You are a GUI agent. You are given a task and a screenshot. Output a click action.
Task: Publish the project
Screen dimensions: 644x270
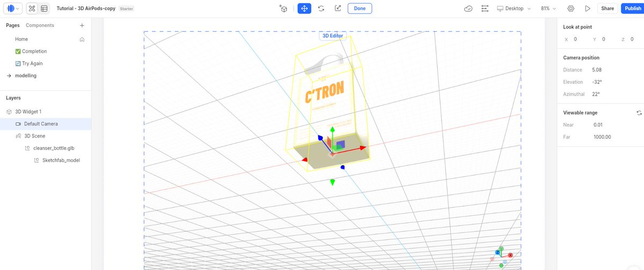point(632,9)
